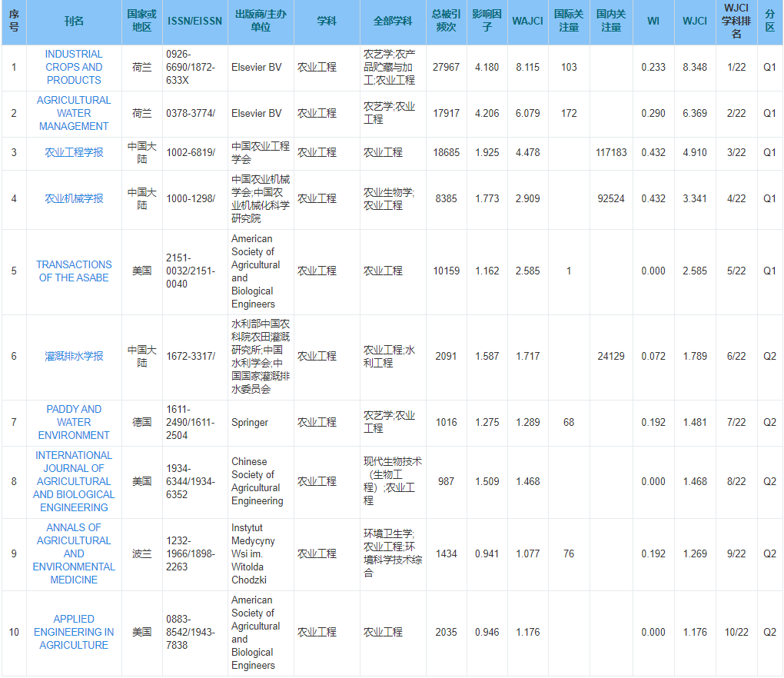Screen dimensions: 784x678
Task: Select domestic attention value 117183
Action: pyautogui.click(x=611, y=152)
